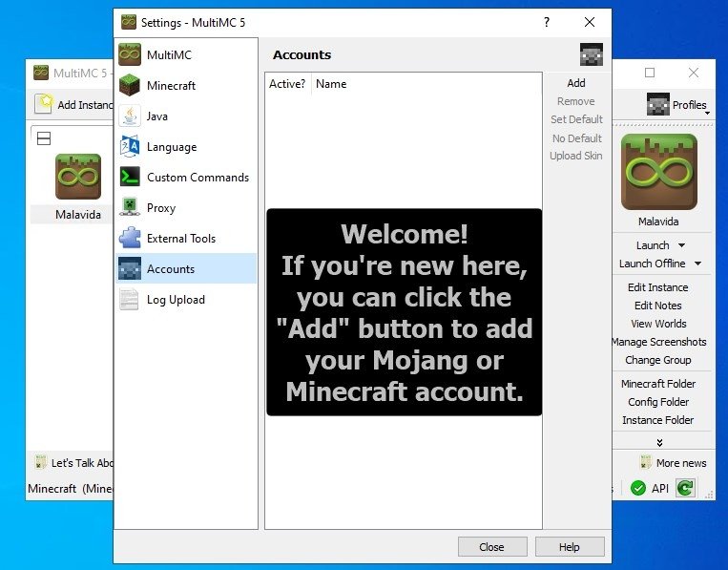The width and height of the screenshot is (728, 570).
Task: Click the green refresh status icon
Action: click(685, 488)
